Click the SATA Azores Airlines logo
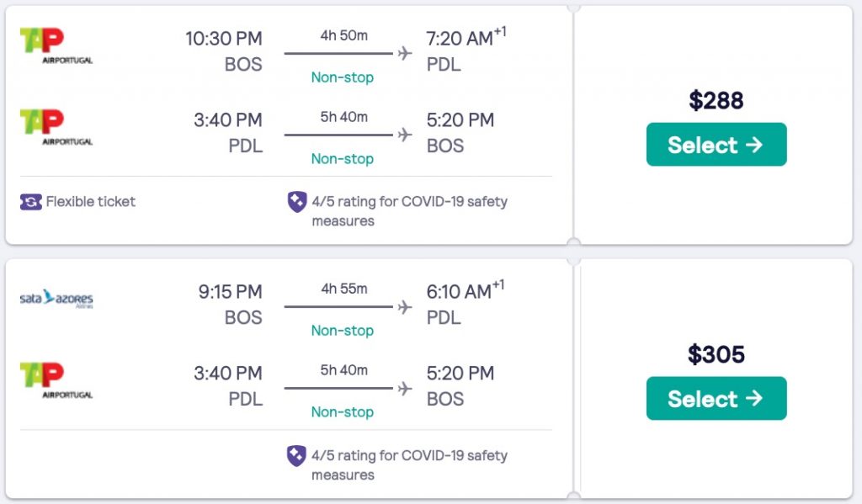The width and height of the screenshot is (862, 504). (x=56, y=300)
